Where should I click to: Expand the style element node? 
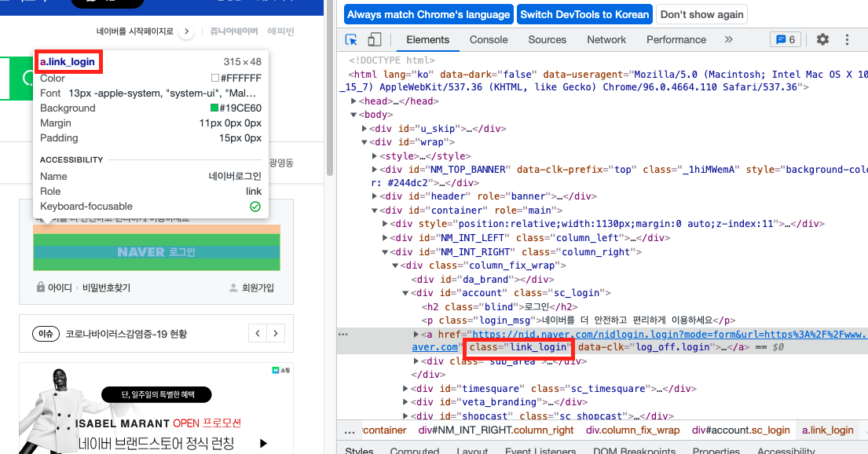[375, 156]
